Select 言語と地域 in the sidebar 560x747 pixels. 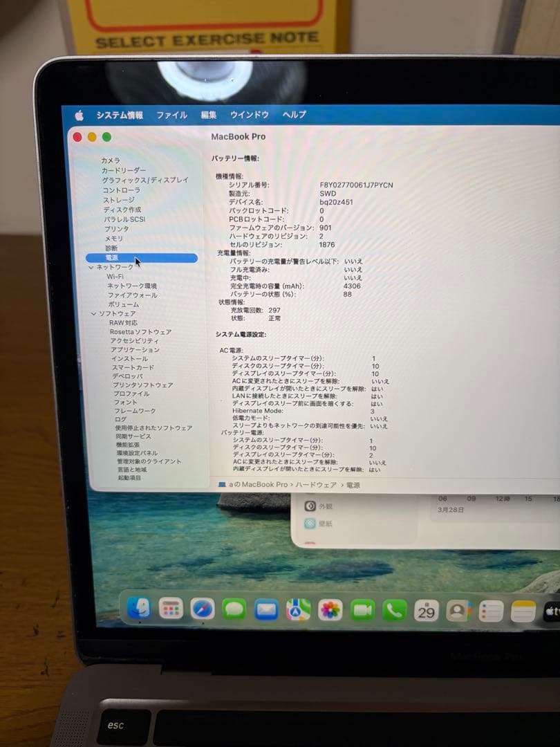point(132,469)
